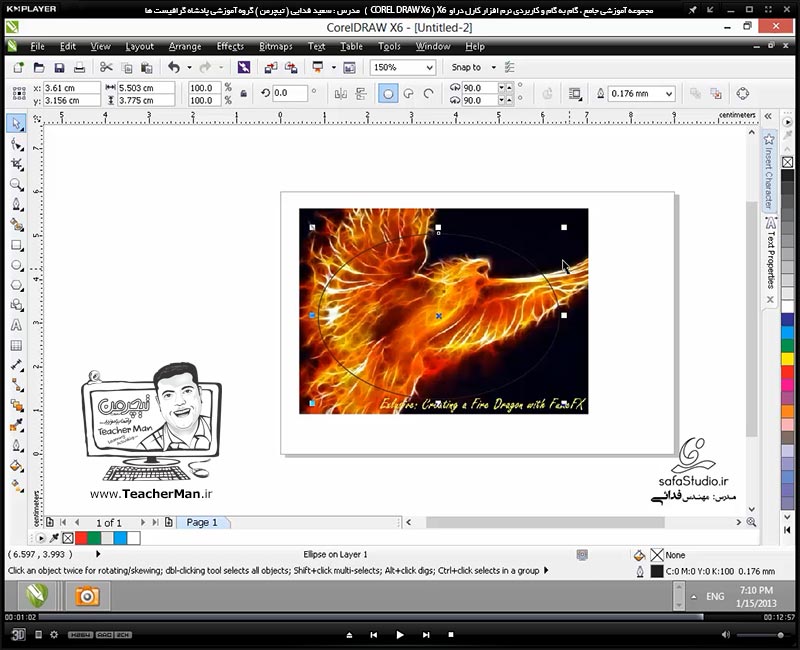Select the Crop tool
This screenshot has height=650, width=800.
16,164
